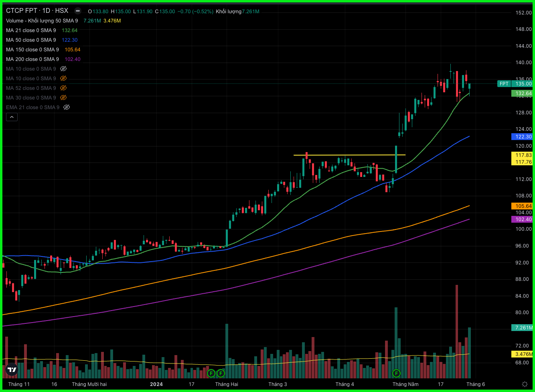Toggle visibility of MA 52 indicator
Image resolution: width=535 pixels, height=392 pixels.
tap(63, 88)
